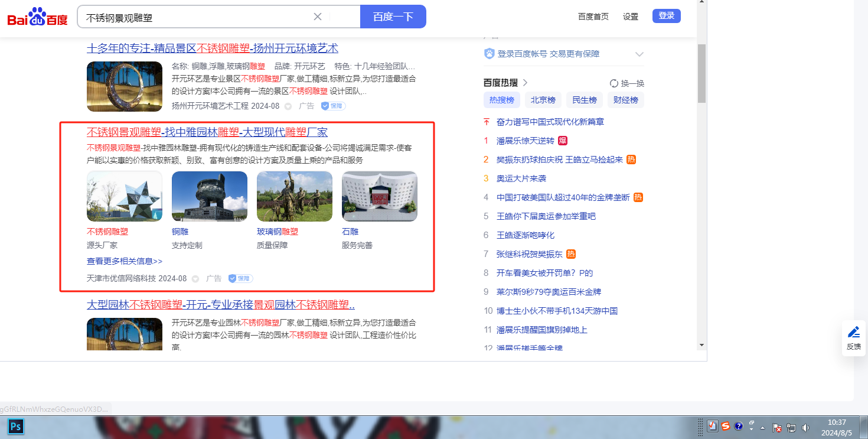
Task: Open hot search 开车看美女被开罚单?P的
Action: (x=544, y=273)
